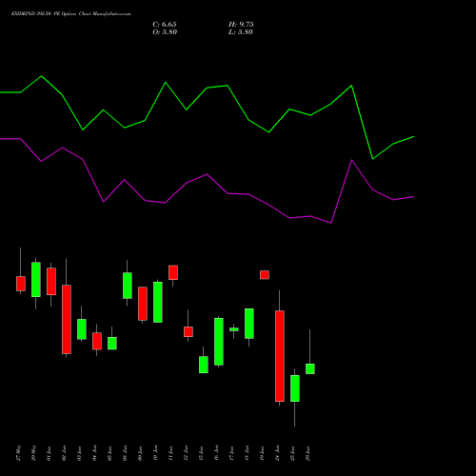This screenshot has height=476, width=476.
Task: Click the 11 Jun date label
Action: tap(170, 453)
